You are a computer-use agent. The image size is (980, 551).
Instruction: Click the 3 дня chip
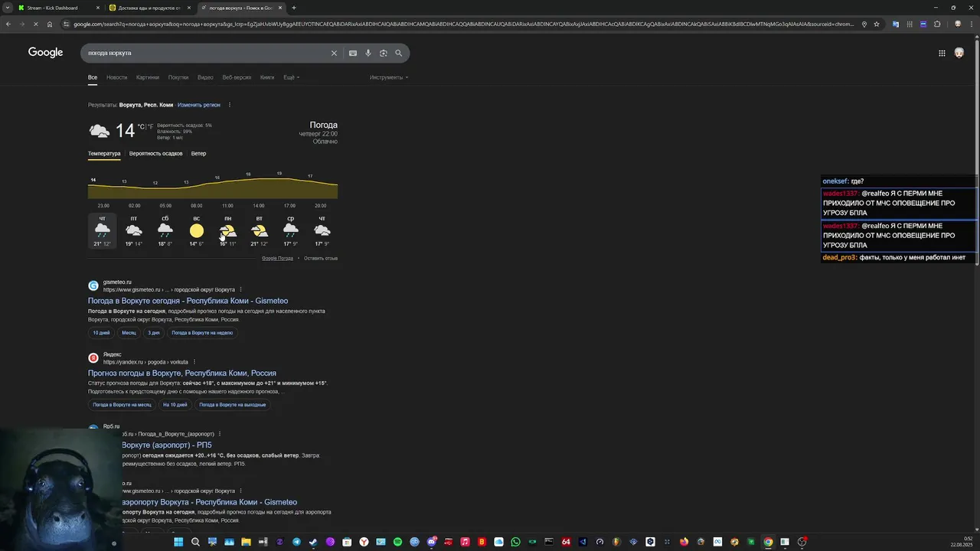(x=154, y=333)
